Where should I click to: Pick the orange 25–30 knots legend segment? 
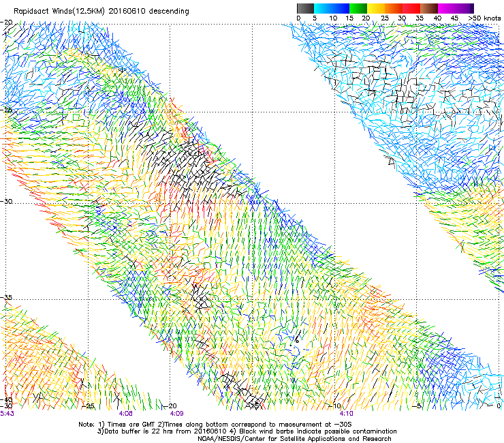click(x=394, y=8)
